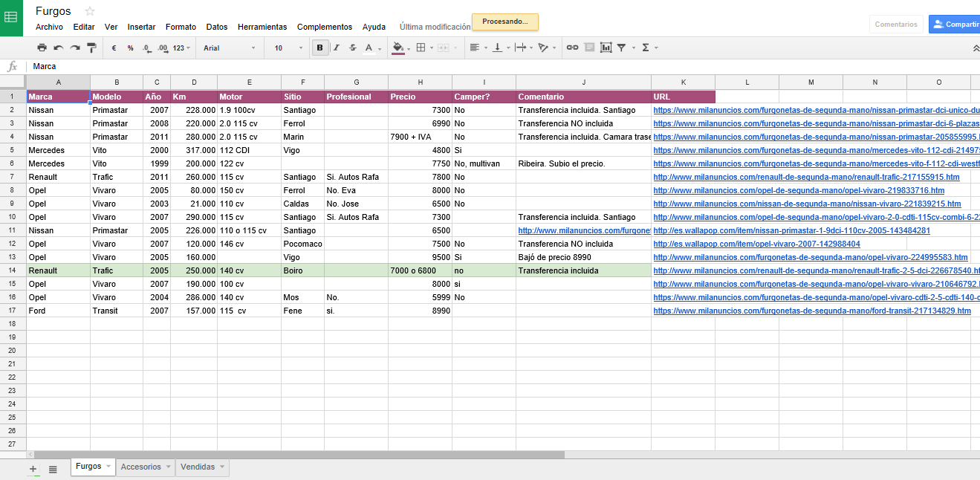980x480 pixels.
Task: Select the Precio header cell
Action: coord(421,97)
